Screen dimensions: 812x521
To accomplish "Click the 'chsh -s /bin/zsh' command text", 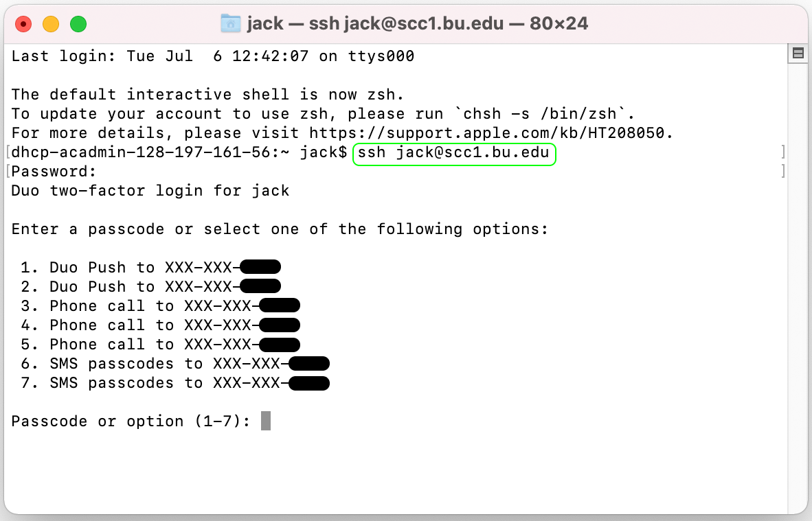I will pos(539,114).
